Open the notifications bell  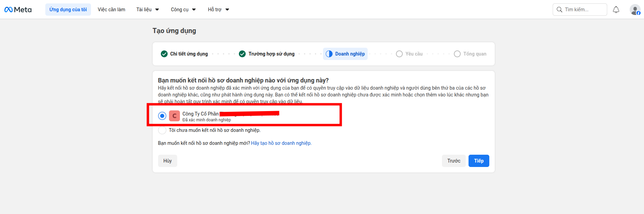click(x=616, y=10)
